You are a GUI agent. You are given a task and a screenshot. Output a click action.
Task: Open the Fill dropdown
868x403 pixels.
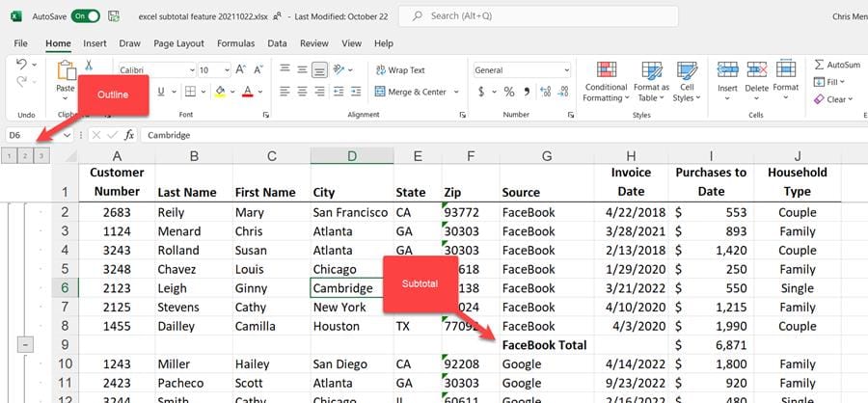point(829,82)
